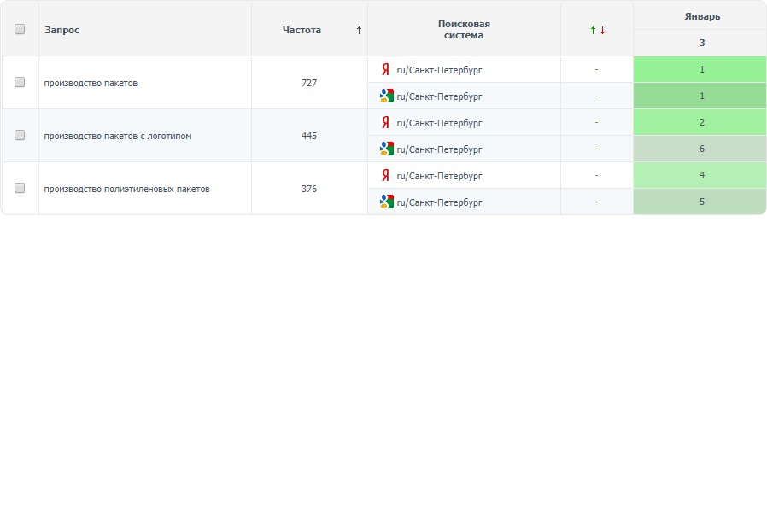Click Yandex 'ru/Санкт-Петербург' for 'производство пакетов с логотипом'

click(x=439, y=123)
